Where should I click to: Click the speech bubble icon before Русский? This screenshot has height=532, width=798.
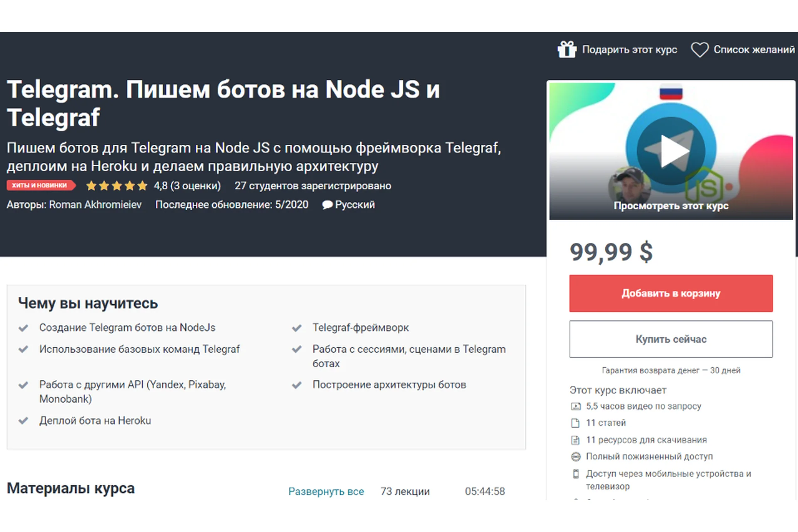click(x=327, y=204)
